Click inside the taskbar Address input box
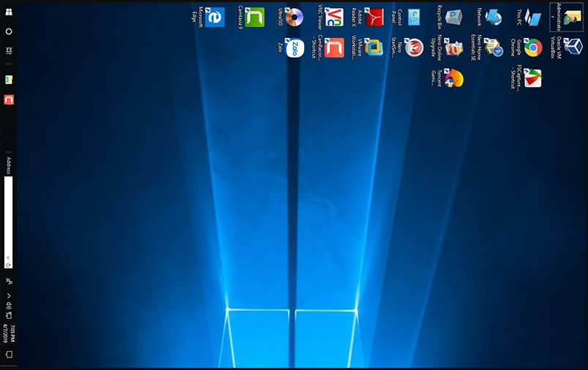The width and height of the screenshot is (588, 370). click(9, 212)
